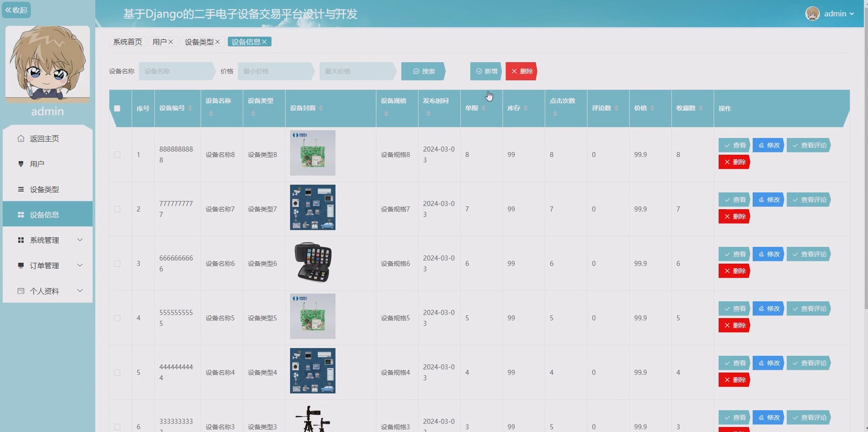This screenshot has width=868, height=432.
Task: Open the admin account dropdown
Action: tap(839, 14)
